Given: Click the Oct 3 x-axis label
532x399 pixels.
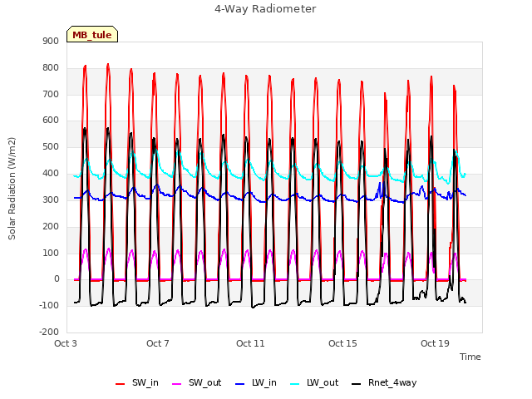Looking at the screenshot, I should [66, 343].
